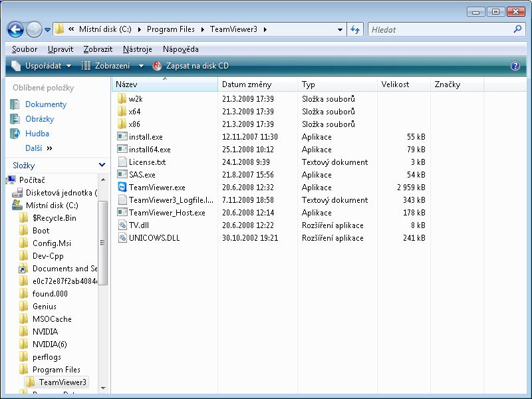Image resolution: width=532 pixels, height=399 pixels.
Task: Select the License.txt document icon
Action: tap(122, 162)
